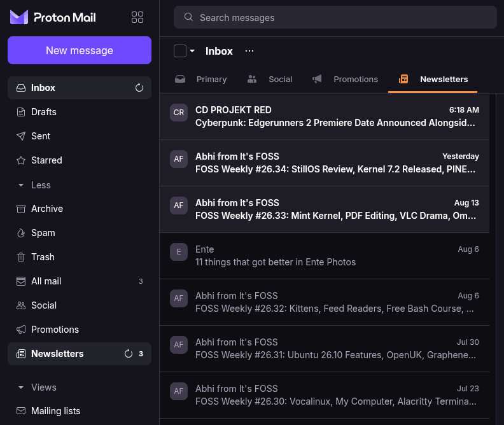504x425 pixels.
Task: Tick the select-all messages checkbox
Action: (179, 51)
